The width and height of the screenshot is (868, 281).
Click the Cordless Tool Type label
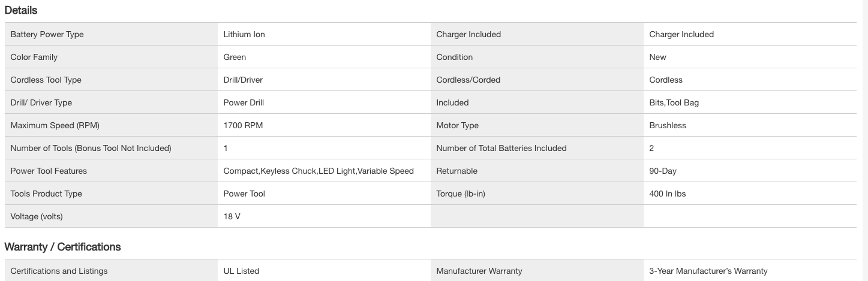[46, 80]
